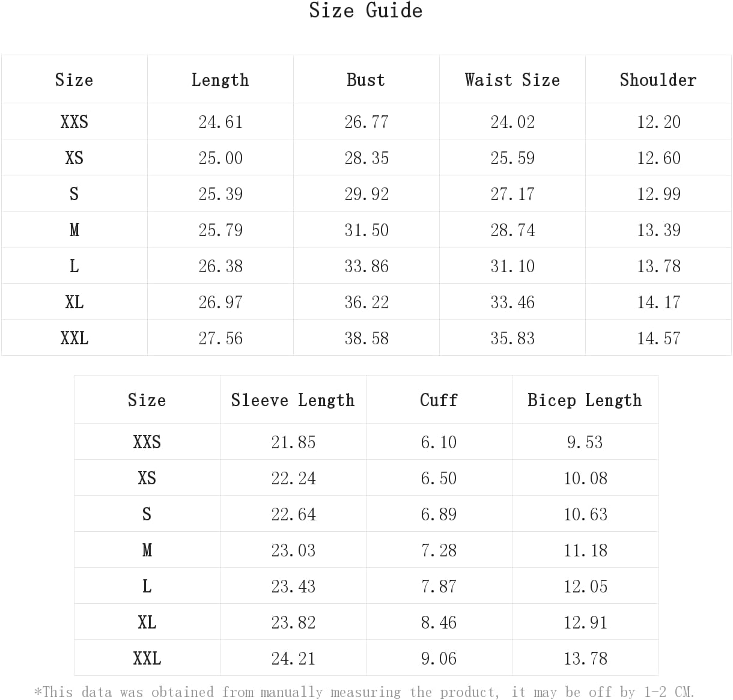
Task: Click the Waist Size column header
Action: [512, 80]
